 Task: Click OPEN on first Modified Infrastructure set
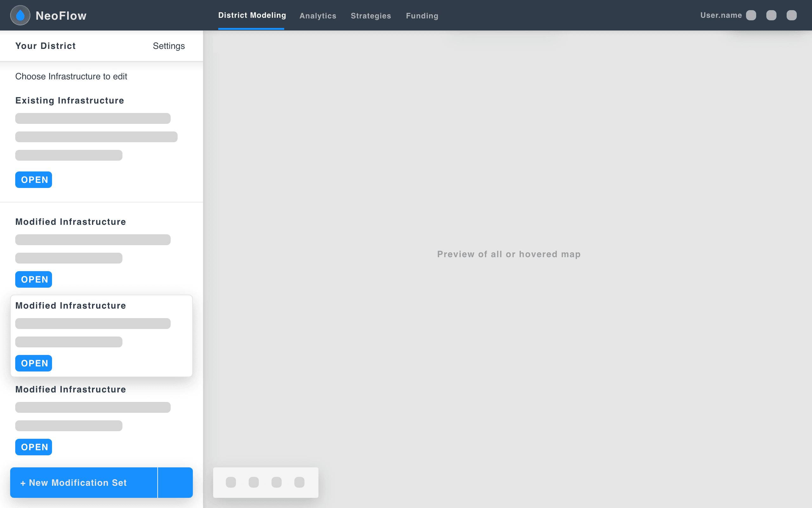34,279
